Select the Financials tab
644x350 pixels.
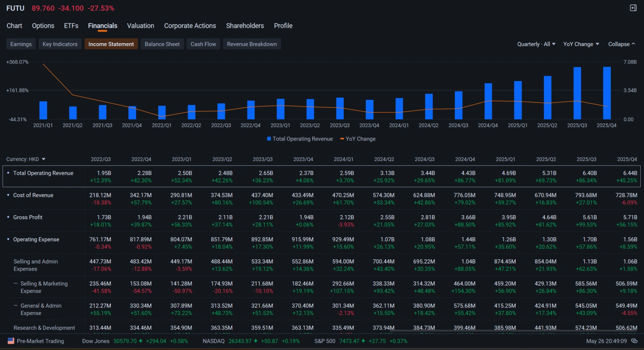point(103,25)
